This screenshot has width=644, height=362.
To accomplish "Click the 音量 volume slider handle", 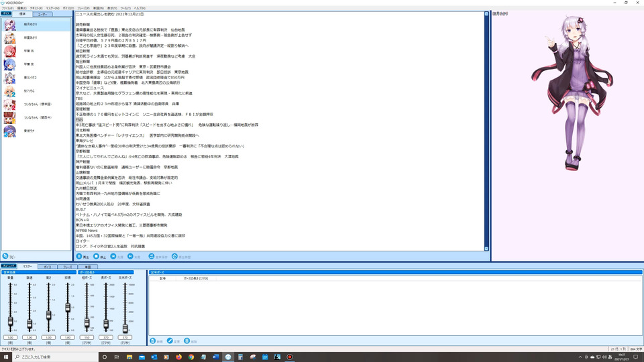I will 10,321.
